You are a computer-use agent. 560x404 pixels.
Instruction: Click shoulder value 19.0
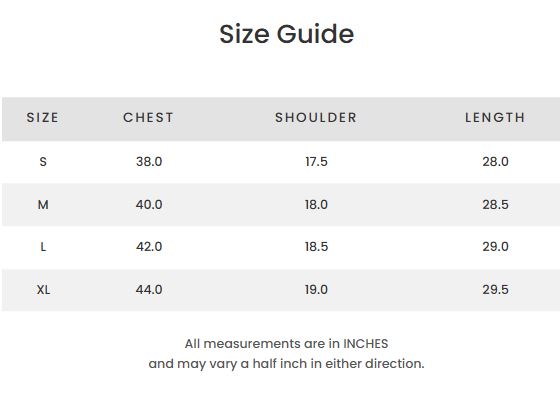tap(316, 290)
